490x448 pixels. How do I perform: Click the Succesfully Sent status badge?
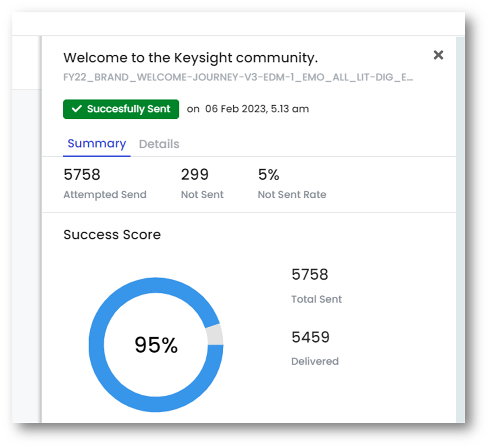coord(121,109)
